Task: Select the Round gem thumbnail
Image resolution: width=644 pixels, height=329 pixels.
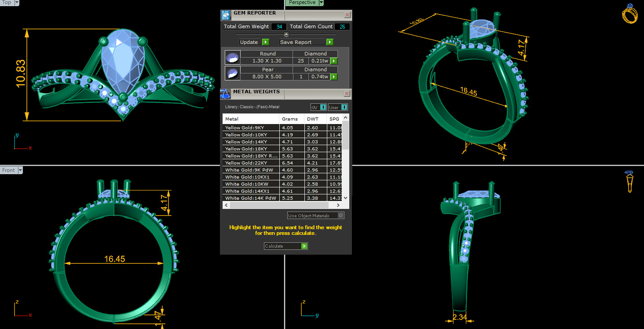Action: click(232, 57)
